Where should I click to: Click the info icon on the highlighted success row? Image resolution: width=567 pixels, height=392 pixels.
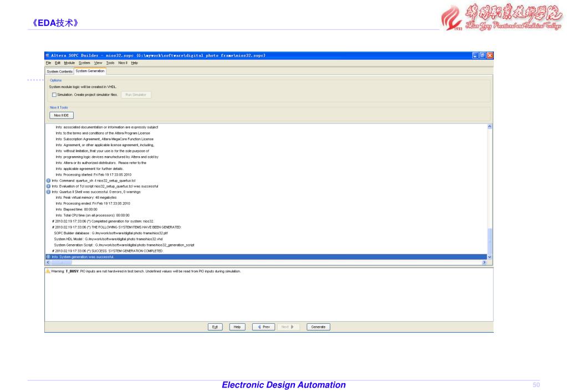[x=48, y=257]
